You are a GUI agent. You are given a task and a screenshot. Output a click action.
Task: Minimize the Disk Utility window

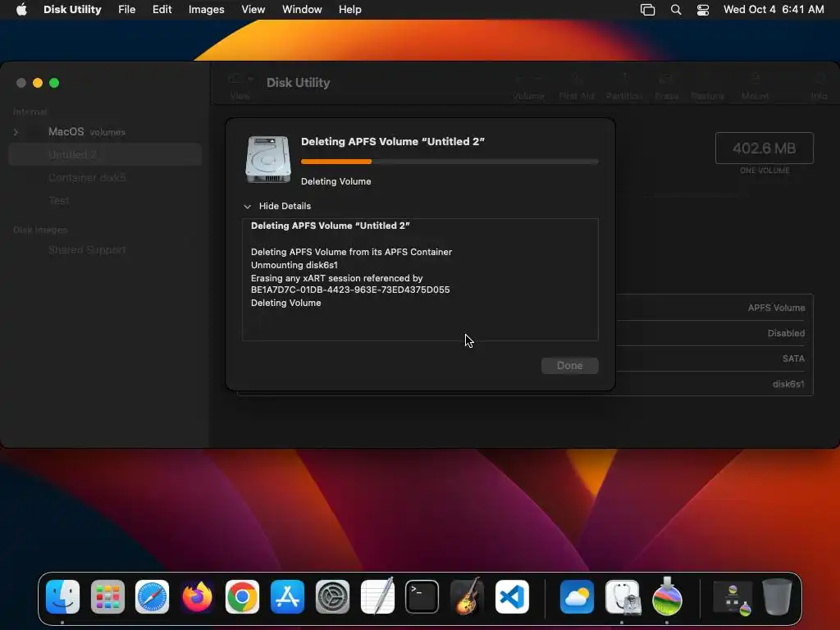pyautogui.click(x=38, y=83)
